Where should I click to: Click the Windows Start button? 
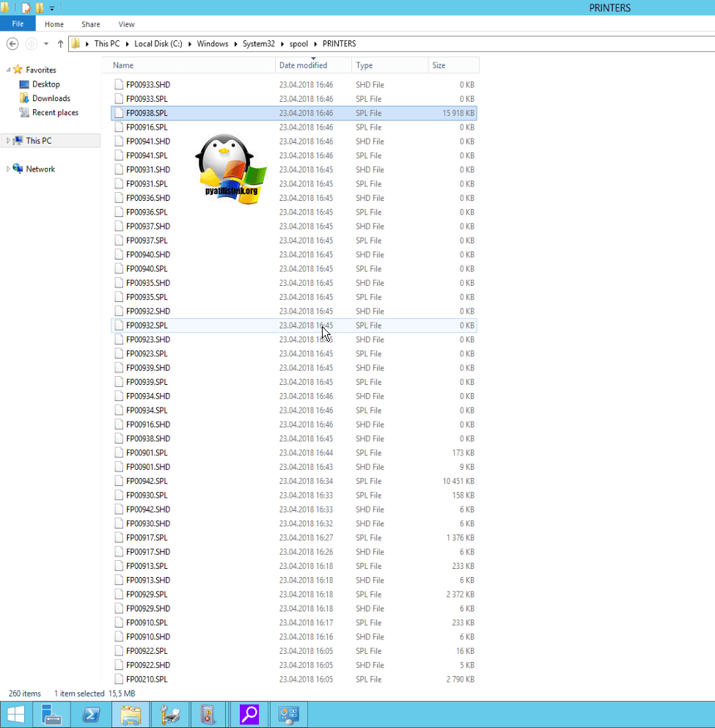[15, 714]
